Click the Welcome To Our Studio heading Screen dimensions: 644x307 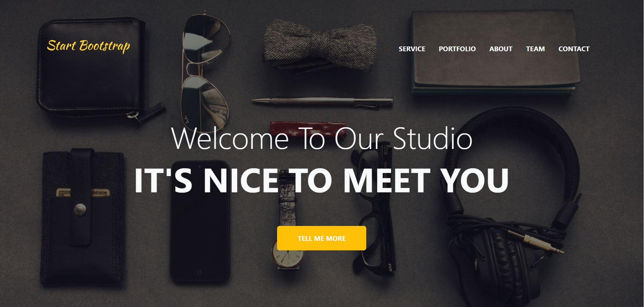(321, 138)
